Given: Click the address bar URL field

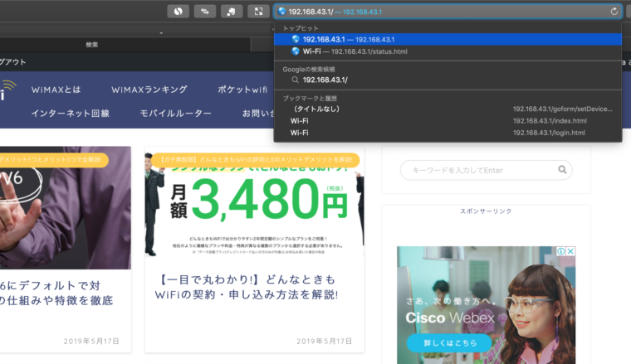Looking at the screenshot, I should (x=448, y=12).
